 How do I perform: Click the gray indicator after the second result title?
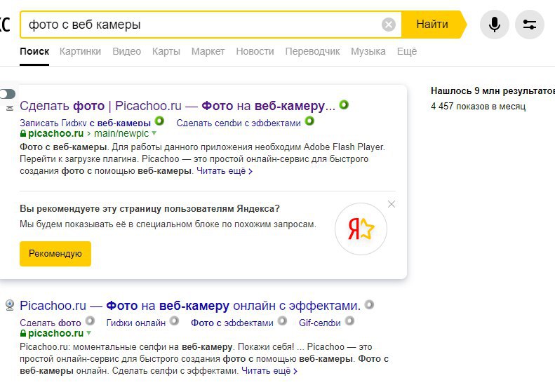point(369,304)
